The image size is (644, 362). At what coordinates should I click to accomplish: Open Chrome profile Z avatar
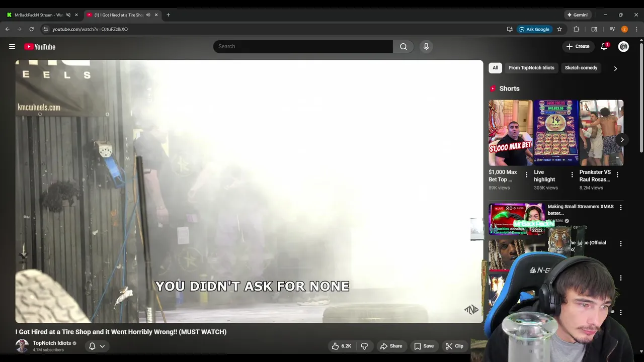coord(624,29)
